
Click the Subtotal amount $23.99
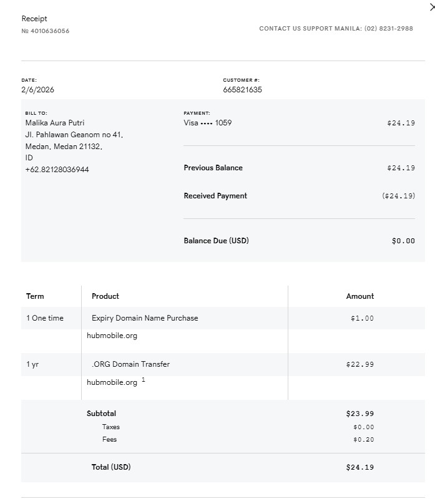[x=359, y=414]
